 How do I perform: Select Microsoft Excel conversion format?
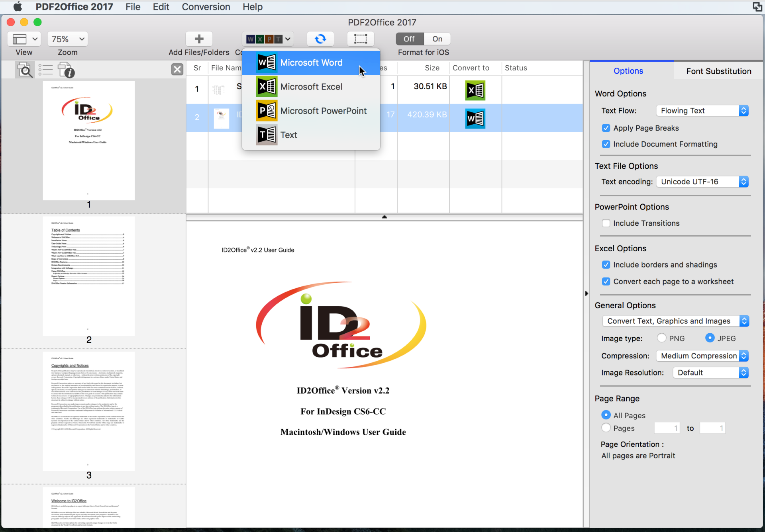tap(311, 86)
